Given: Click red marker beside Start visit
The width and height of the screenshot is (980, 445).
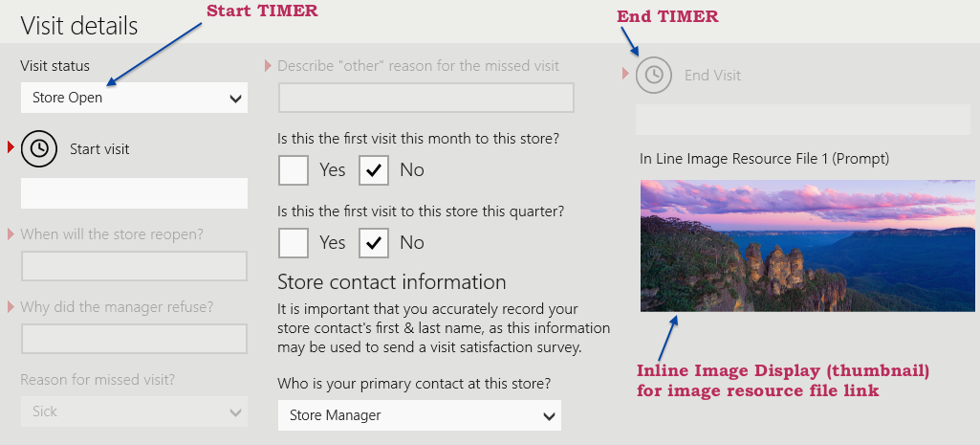Looking at the screenshot, I should pos(11,147).
